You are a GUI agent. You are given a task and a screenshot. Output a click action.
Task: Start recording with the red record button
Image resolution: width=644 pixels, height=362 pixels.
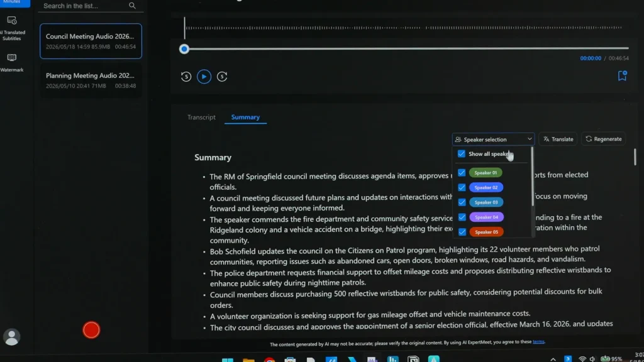pos(91,330)
